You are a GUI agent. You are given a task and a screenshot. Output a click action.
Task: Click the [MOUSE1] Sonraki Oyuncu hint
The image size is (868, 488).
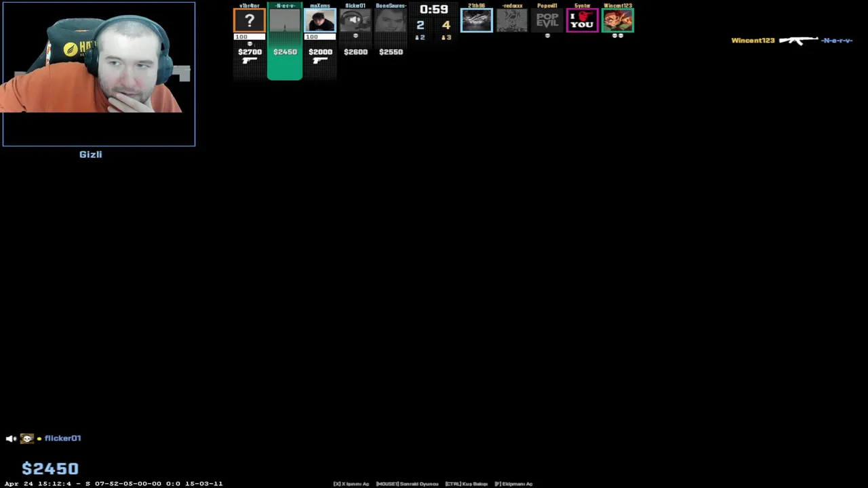407,484
